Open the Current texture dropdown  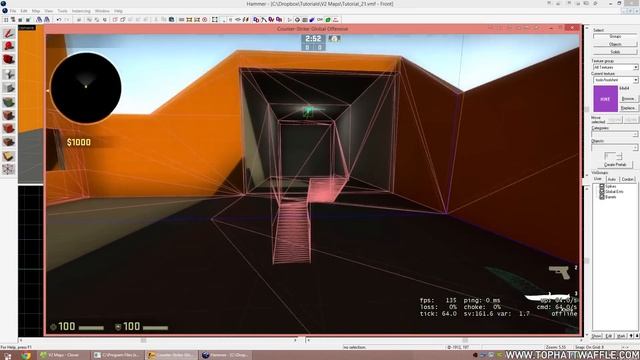[x=616, y=80]
